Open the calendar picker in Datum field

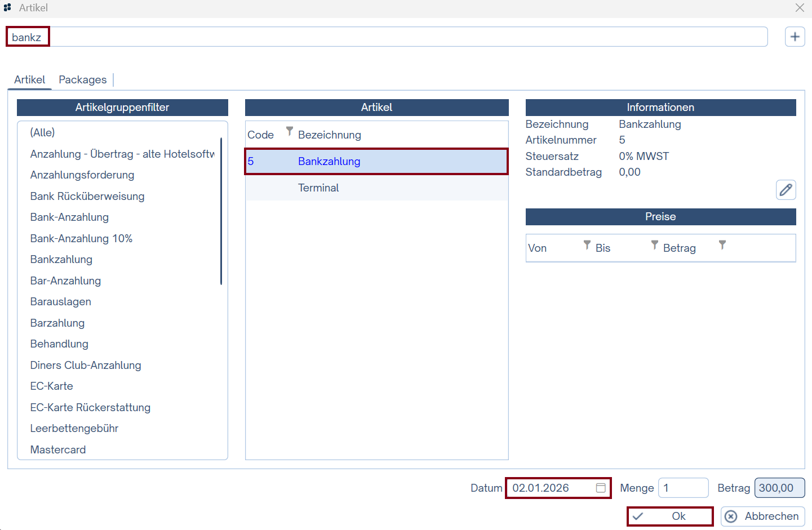tap(601, 488)
